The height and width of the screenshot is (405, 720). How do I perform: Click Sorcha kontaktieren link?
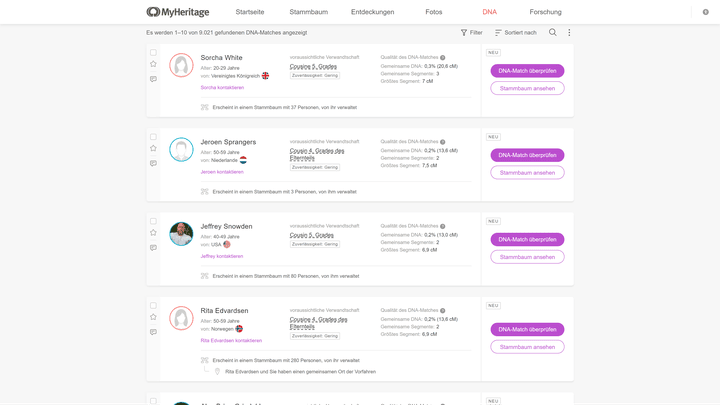click(222, 87)
